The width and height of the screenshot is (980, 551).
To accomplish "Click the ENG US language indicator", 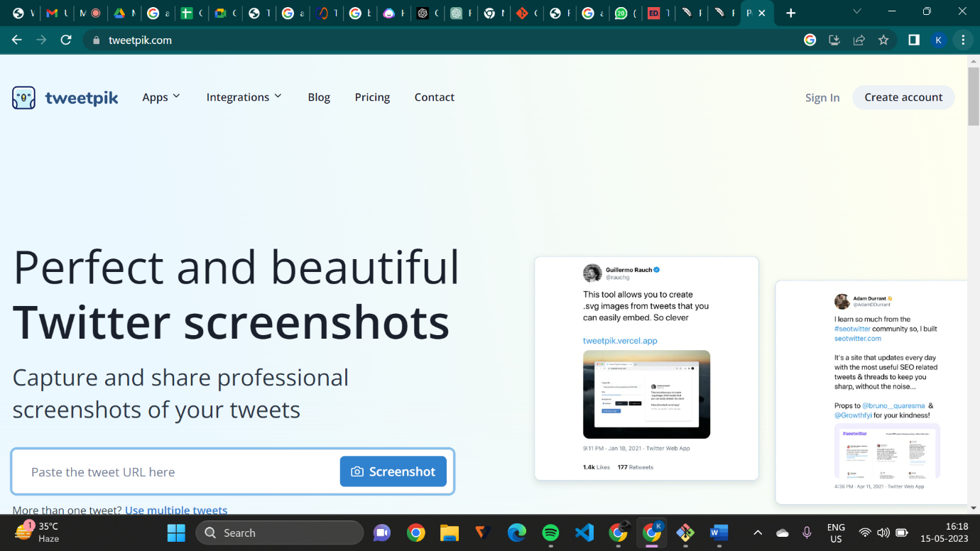I will [836, 533].
